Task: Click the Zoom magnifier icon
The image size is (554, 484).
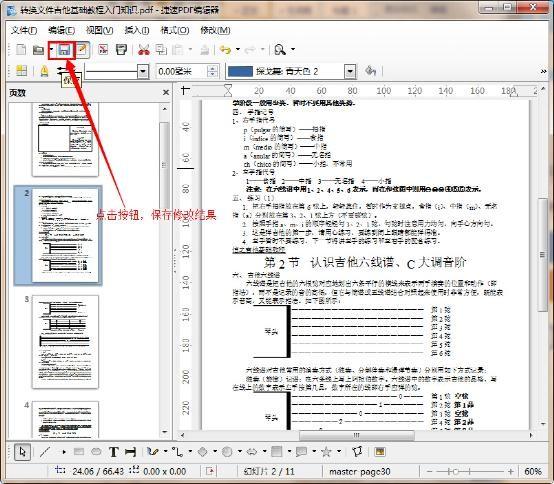Action: click(280, 50)
